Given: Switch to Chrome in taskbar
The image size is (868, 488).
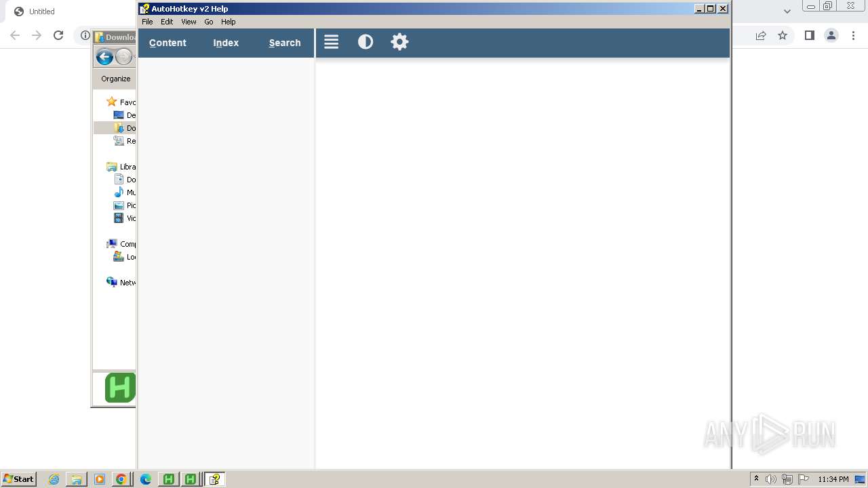Looking at the screenshot, I should coord(121,479).
